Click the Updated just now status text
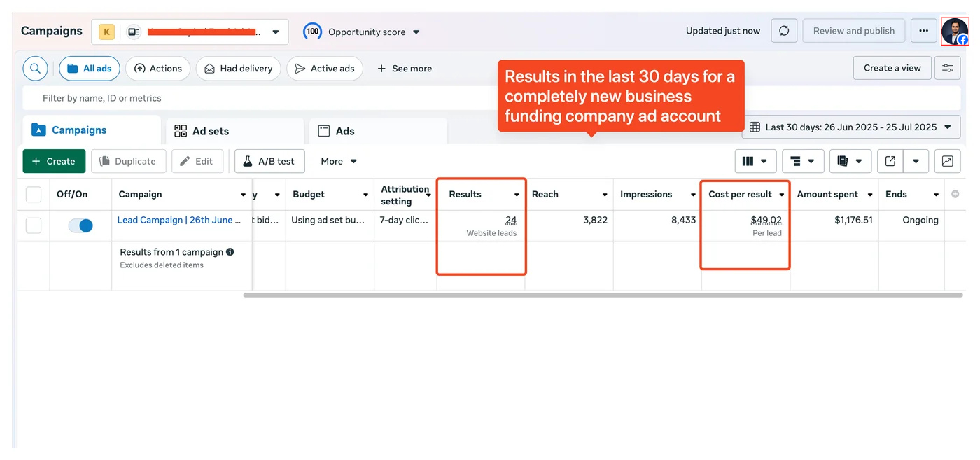Screen dimensions: 980x460 723,31
